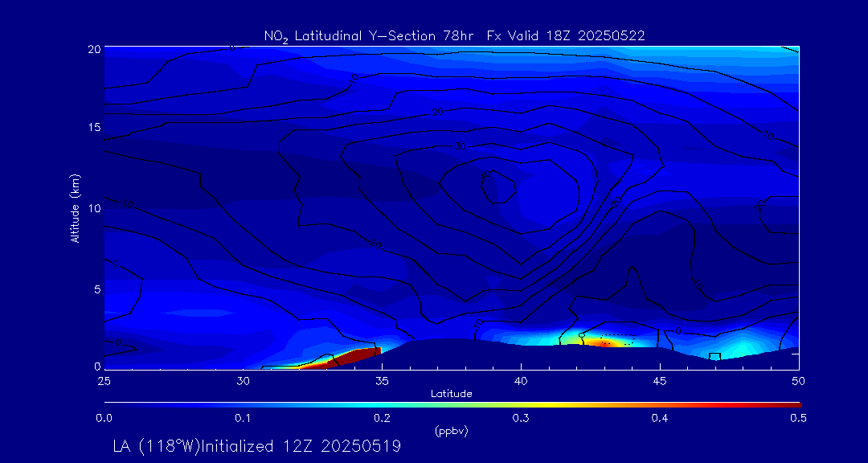This screenshot has width=868, height=463.
Task: Click the colorbar label 0.3
Action: pyautogui.click(x=521, y=419)
